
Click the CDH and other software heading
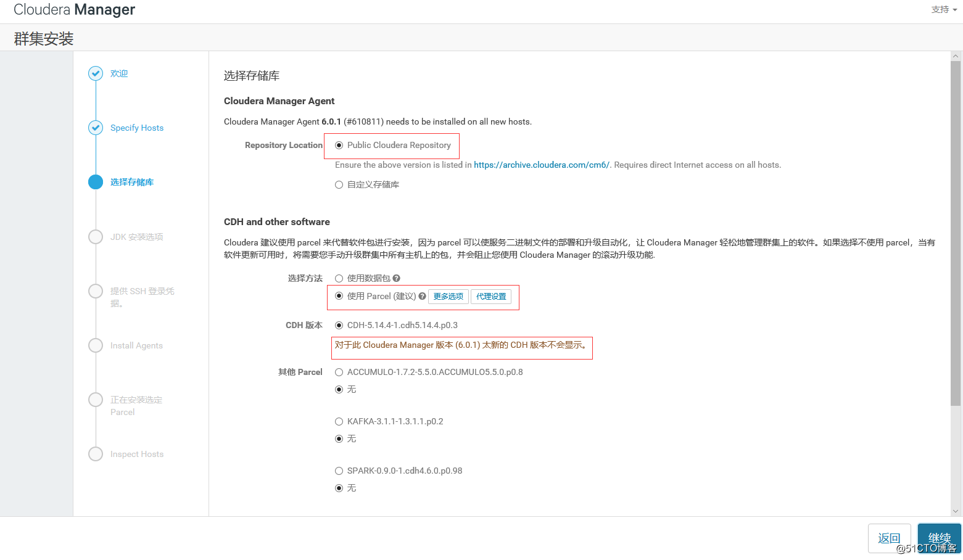click(x=277, y=222)
